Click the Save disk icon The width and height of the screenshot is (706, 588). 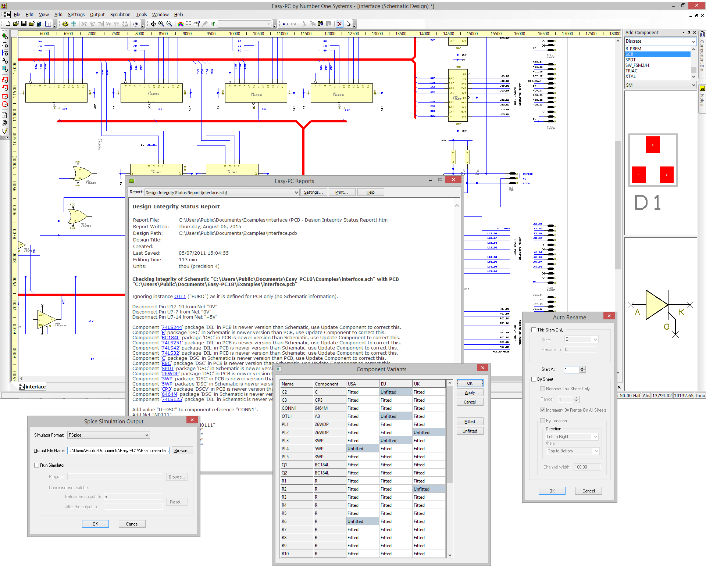(x=24, y=24)
